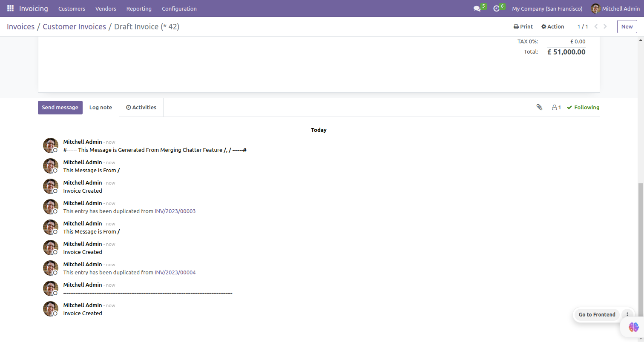This screenshot has width=644, height=342.
Task: Open the INV/2023/00004 link
Action: tap(175, 272)
